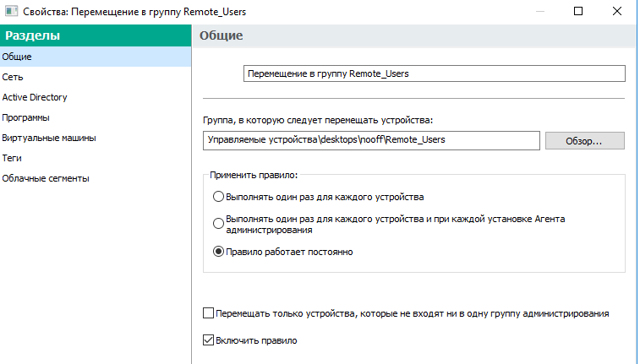
Task: Maximize the properties window
Action: 579,12
